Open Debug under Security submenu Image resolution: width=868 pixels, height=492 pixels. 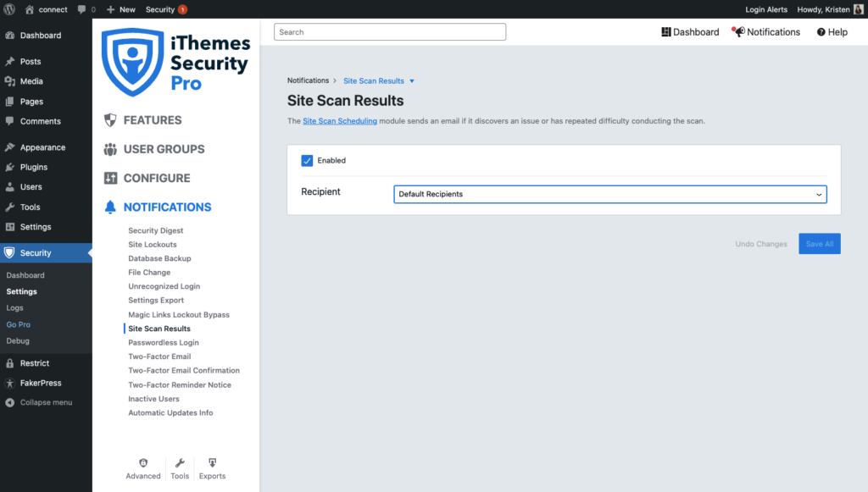(18, 341)
